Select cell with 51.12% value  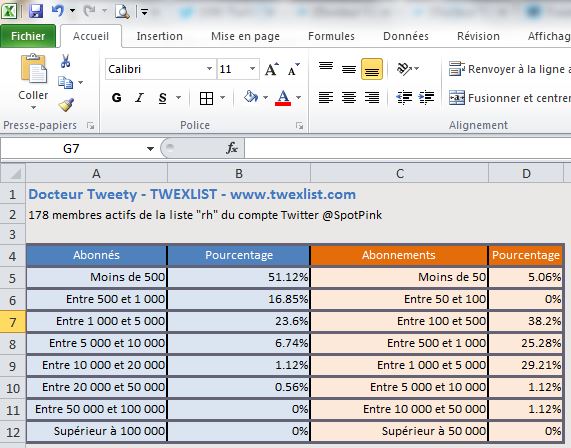[239, 278]
